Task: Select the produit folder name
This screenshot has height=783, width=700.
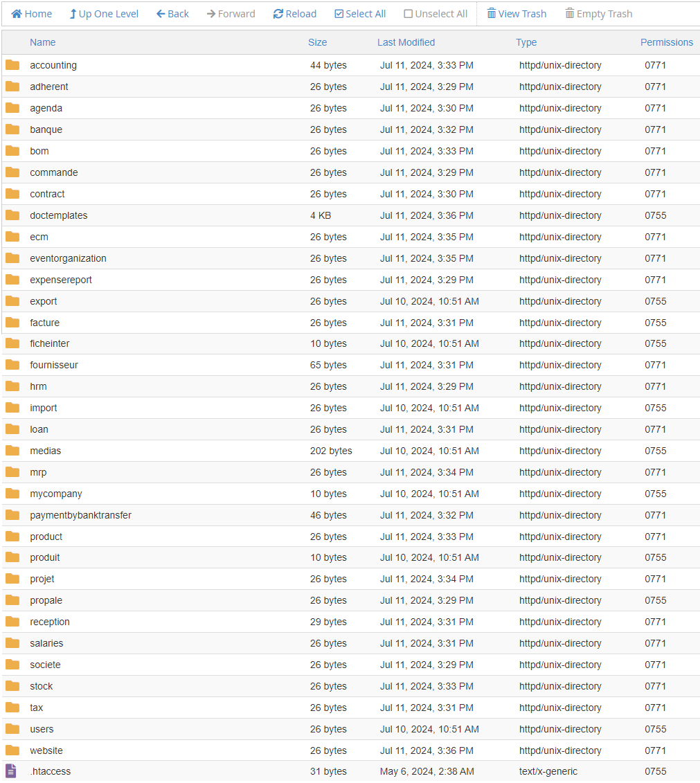Action: tap(45, 558)
